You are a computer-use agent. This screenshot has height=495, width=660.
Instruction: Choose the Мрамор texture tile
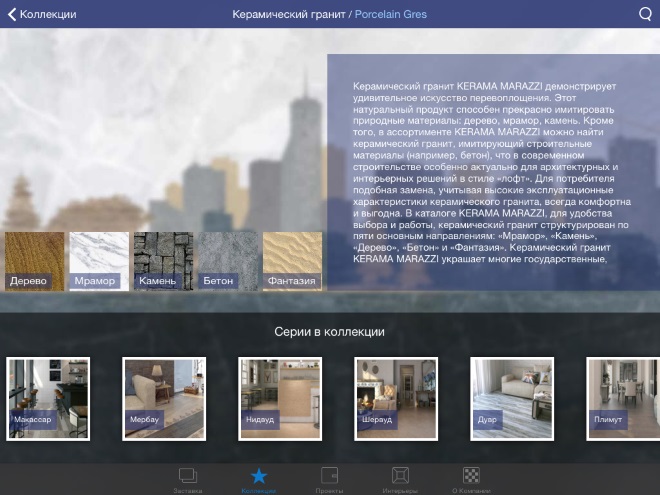(99, 261)
